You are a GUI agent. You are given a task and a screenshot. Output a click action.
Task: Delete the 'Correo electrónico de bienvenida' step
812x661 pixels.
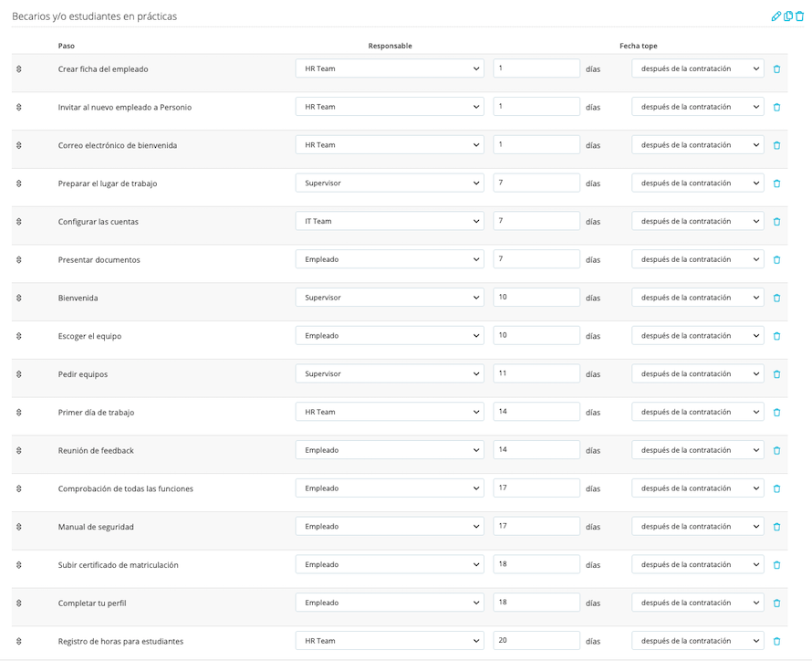pyautogui.click(x=776, y=145)
